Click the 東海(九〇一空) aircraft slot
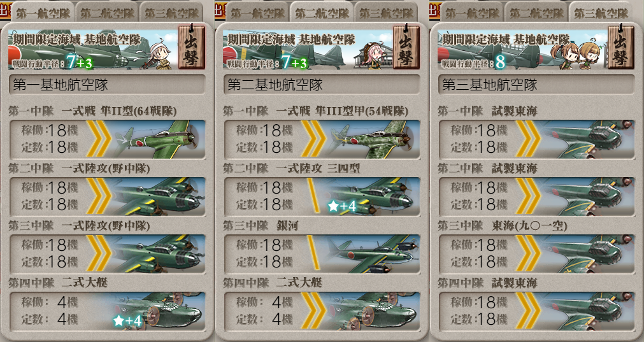The height and width of the screenshot is (342, 644). click(x=537, y=254)
